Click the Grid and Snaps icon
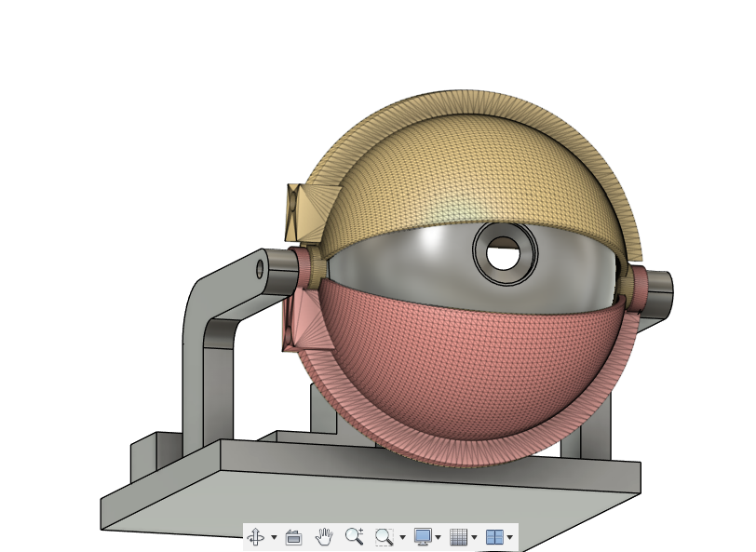 click(458, 536)
